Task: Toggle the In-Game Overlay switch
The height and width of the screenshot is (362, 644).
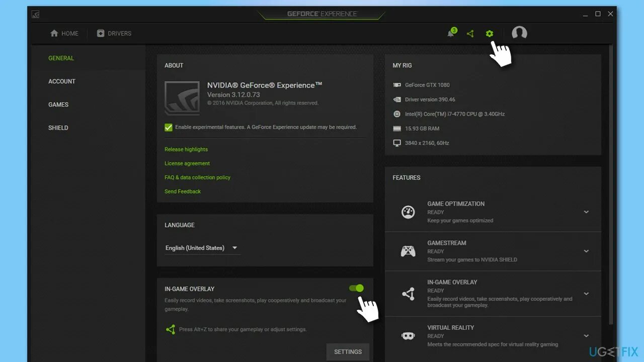Action: [356, 288]
